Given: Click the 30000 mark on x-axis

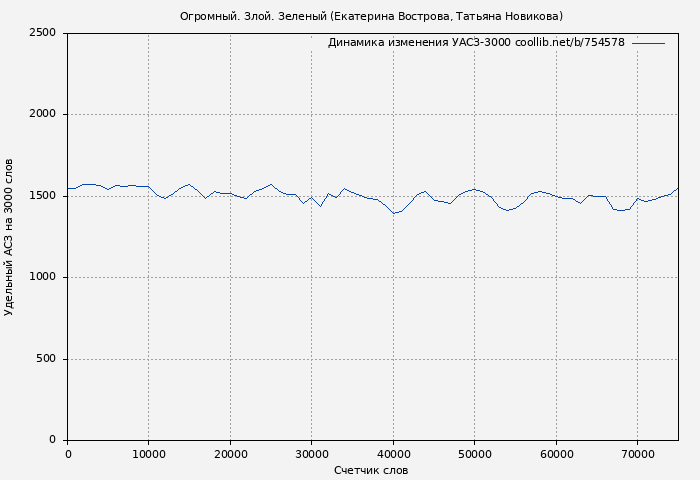Looking at the screenshot, I should pos(311,454).
